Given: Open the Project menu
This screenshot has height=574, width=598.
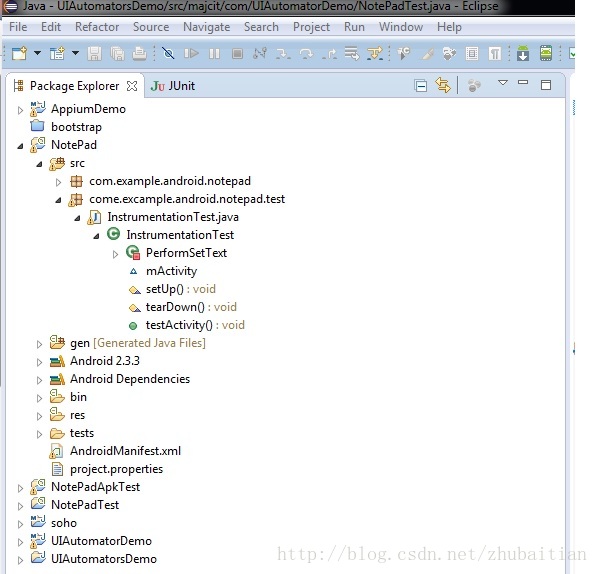Looking at the screenshot, I should [x=311, y=27].
